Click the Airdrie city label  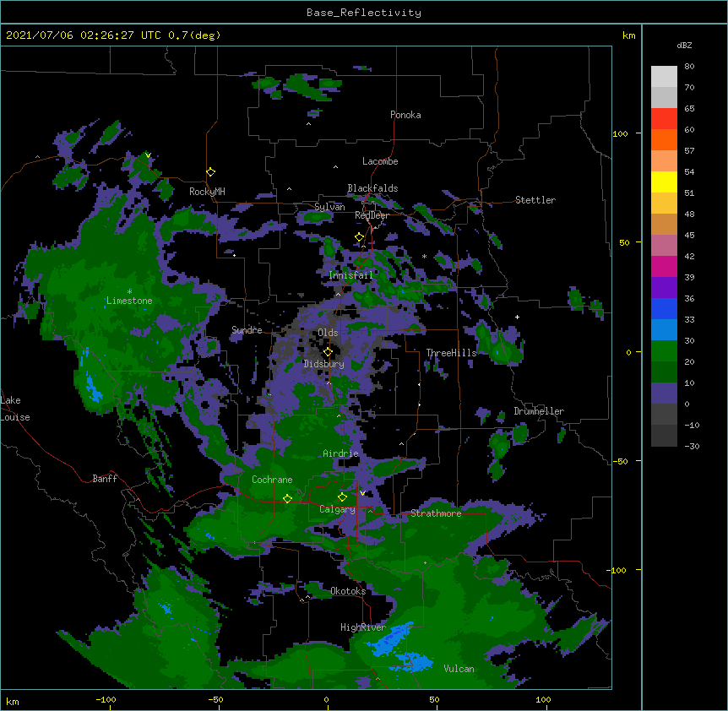(340, 453)
